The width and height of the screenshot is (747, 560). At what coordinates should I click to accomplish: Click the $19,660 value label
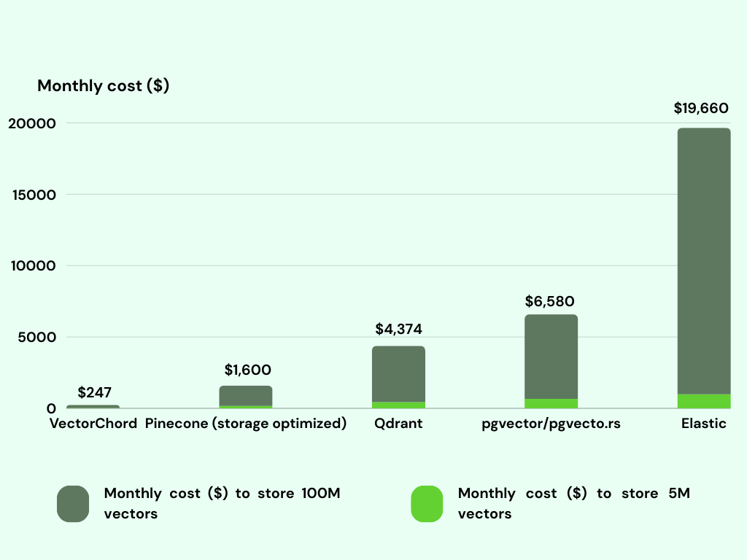point(701,109)
